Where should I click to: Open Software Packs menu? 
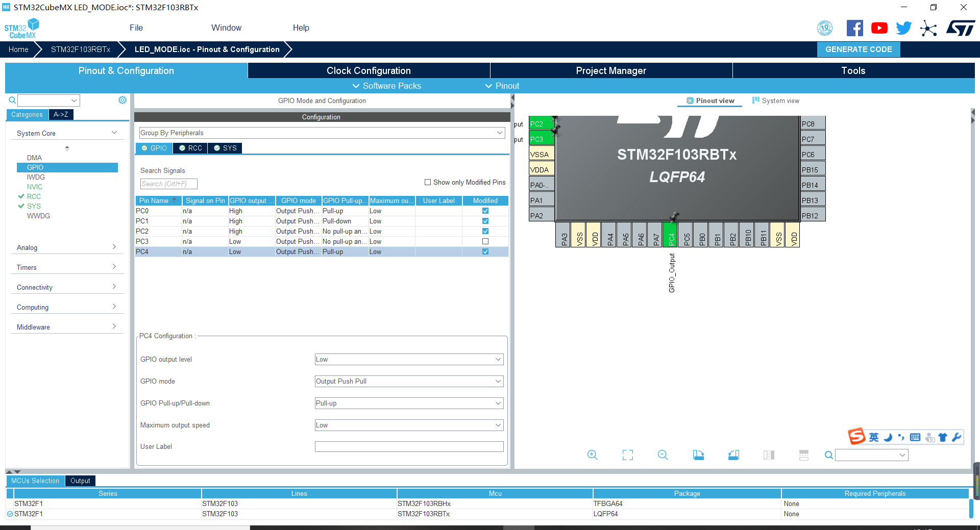click(387, 86)
